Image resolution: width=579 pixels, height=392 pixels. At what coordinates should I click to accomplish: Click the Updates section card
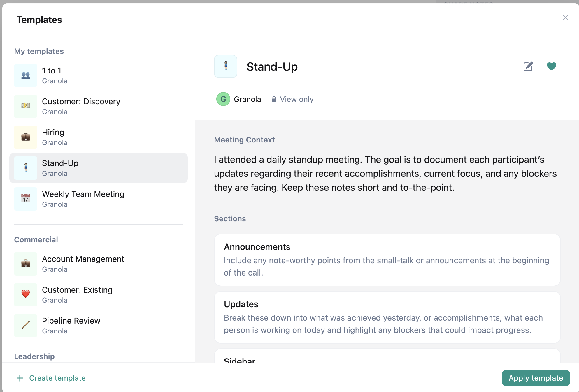387,317
